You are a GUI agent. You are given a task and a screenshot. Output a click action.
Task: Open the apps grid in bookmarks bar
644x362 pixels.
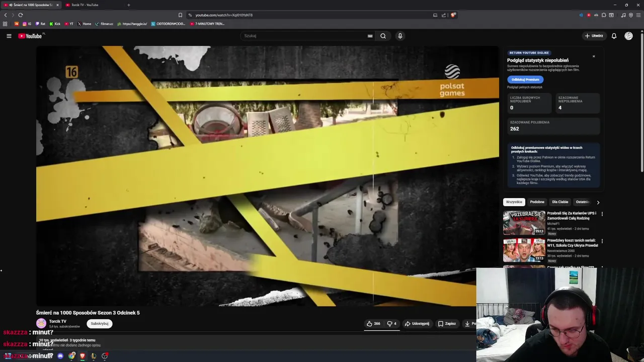point(5,24)
